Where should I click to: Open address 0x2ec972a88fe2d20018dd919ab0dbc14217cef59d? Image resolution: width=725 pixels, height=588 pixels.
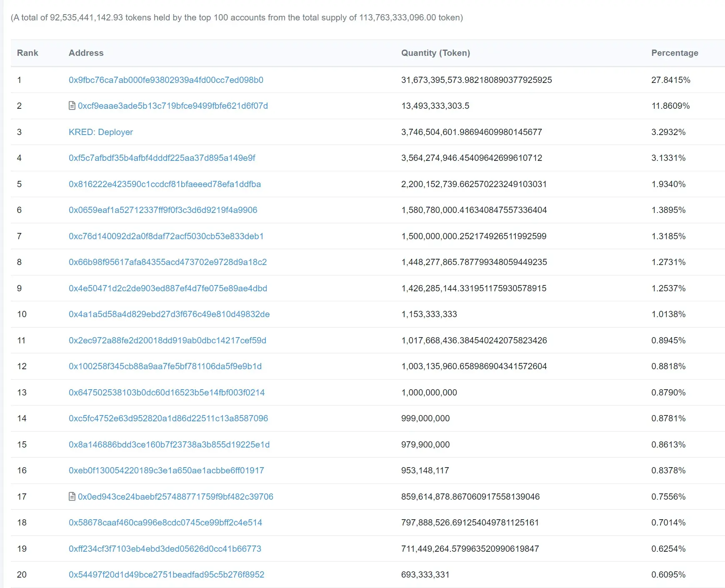click(167, 340)
